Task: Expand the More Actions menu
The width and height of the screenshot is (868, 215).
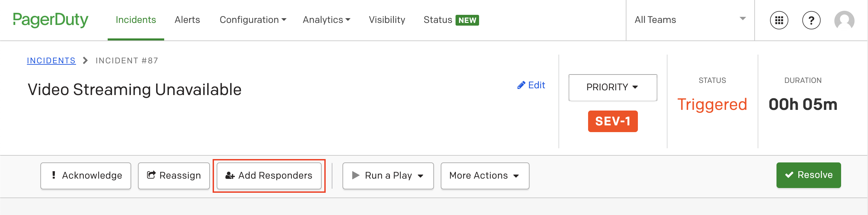Action: 484,176
